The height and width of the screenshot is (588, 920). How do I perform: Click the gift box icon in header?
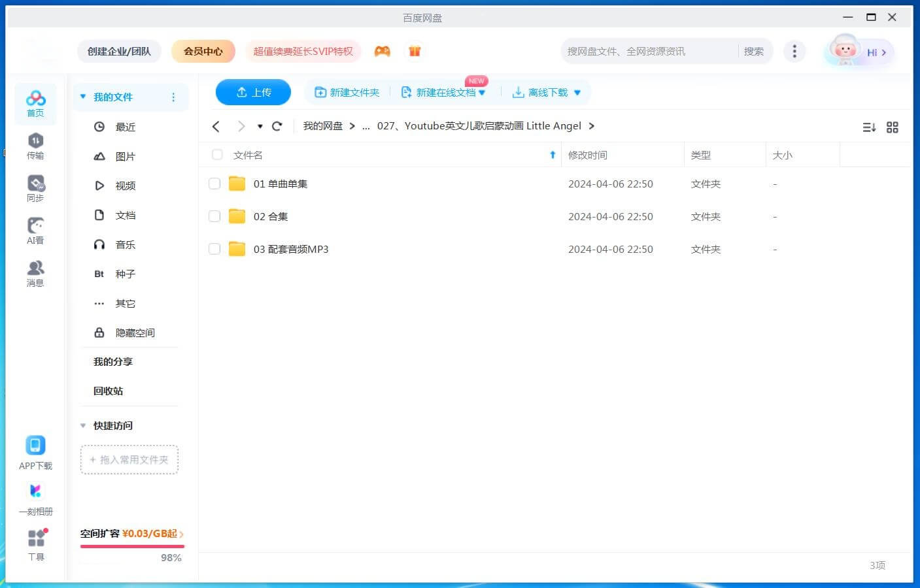pos(415,51)
